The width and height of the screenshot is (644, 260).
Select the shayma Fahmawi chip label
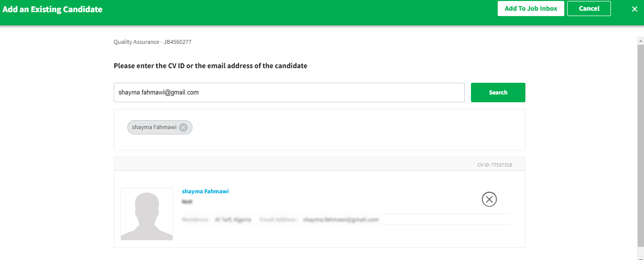[154, 128]
